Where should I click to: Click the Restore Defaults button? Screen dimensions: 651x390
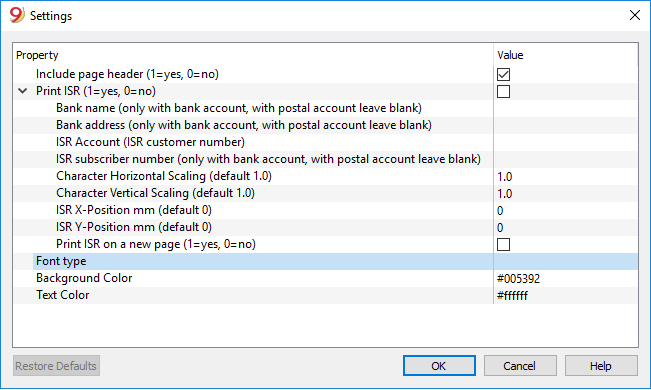56,365
